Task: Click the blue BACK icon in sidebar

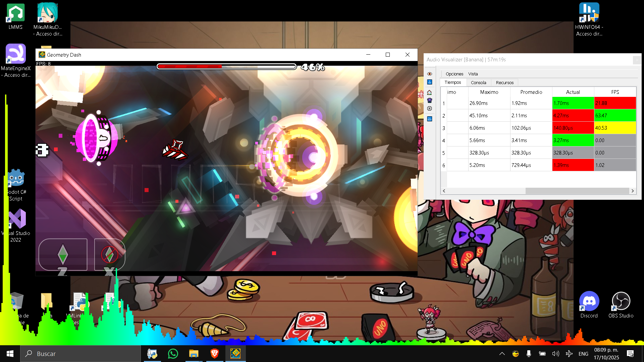Action: pyautogui.click(x=429, y=119)
